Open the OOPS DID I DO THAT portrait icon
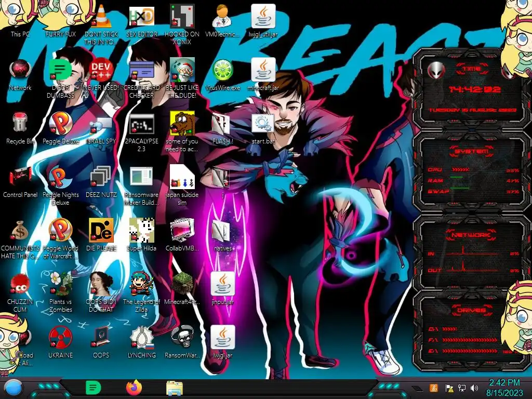 click(x=101, y=284)
